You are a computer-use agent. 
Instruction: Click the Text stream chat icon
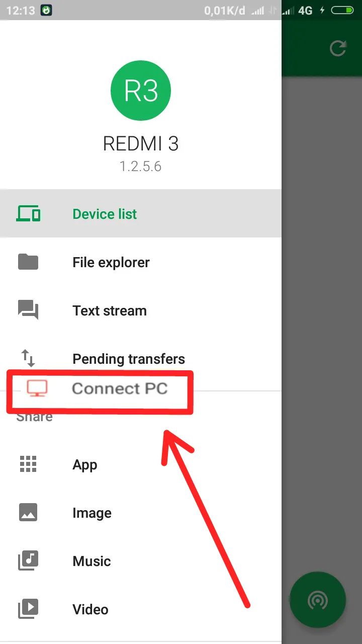[x=28, y=310]
